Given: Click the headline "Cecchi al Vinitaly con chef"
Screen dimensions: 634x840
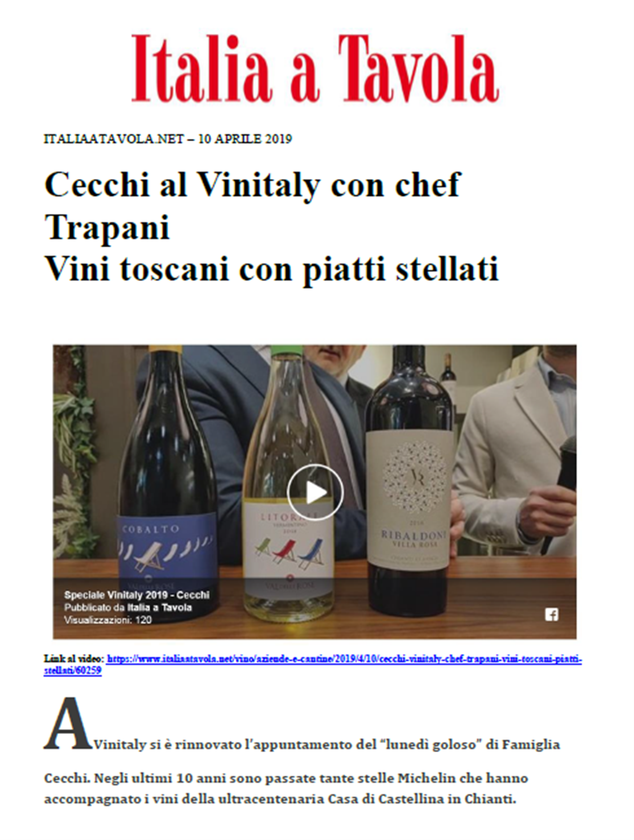Looking at the screenshot, I should tap(253, 185).
